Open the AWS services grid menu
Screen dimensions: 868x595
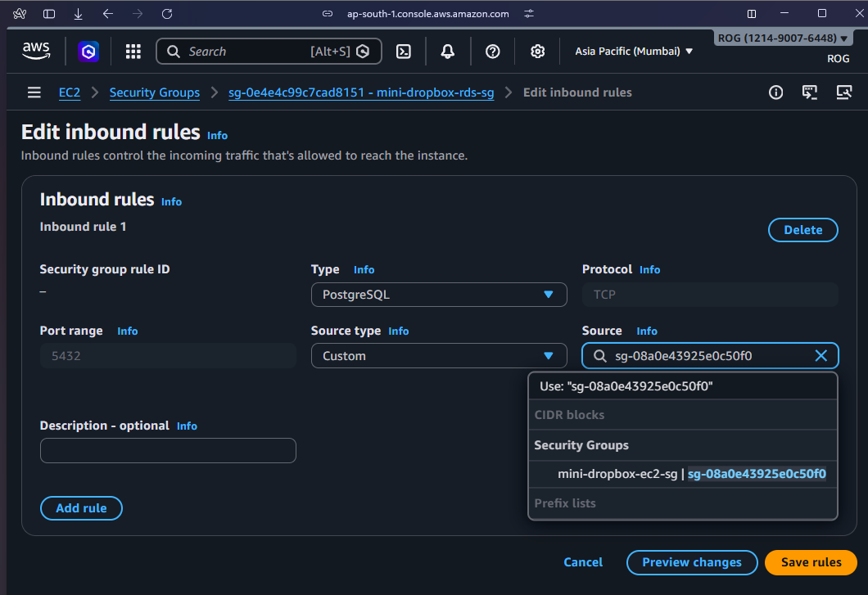tap(133, 52)
